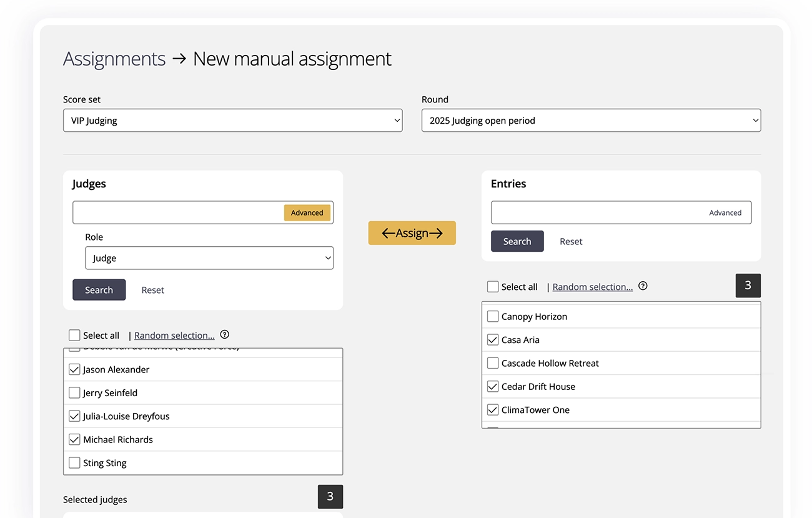Uncheck ClimaTower One entry
812x518 pixels.
tap(493, 410)
